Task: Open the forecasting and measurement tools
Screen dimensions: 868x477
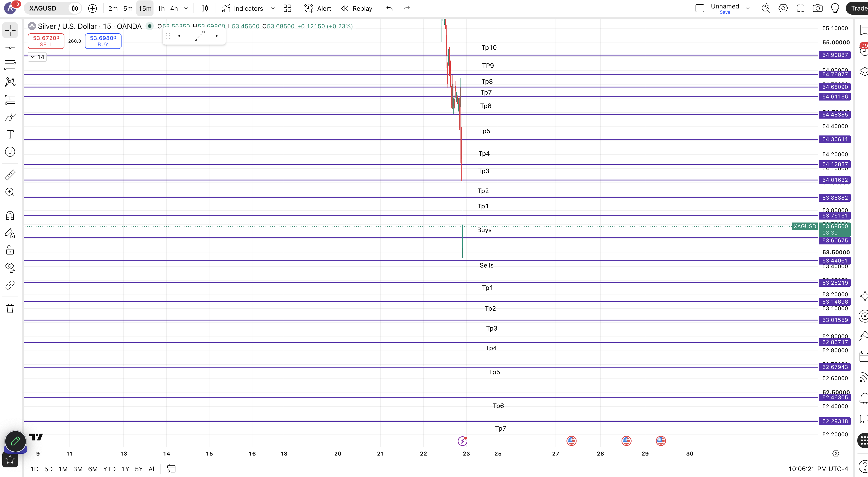Action: (10, 99)
